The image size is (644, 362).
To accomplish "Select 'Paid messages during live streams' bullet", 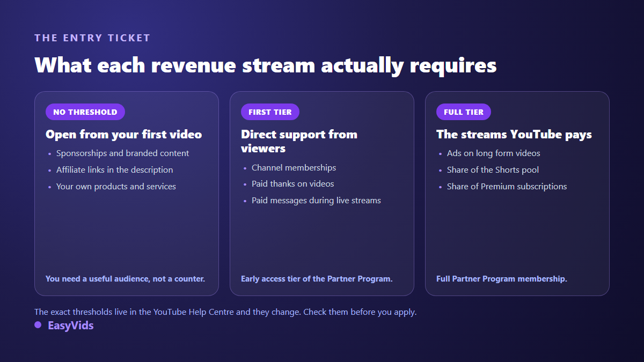I will [x=316, y=201].
